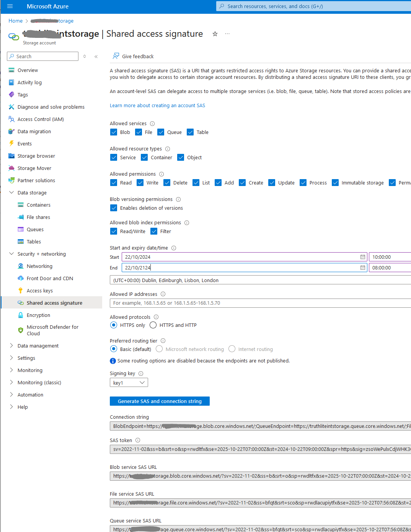Screen dimensions: 411x532
Task: Click the top Search resources bar
Action: coord(313,6)
